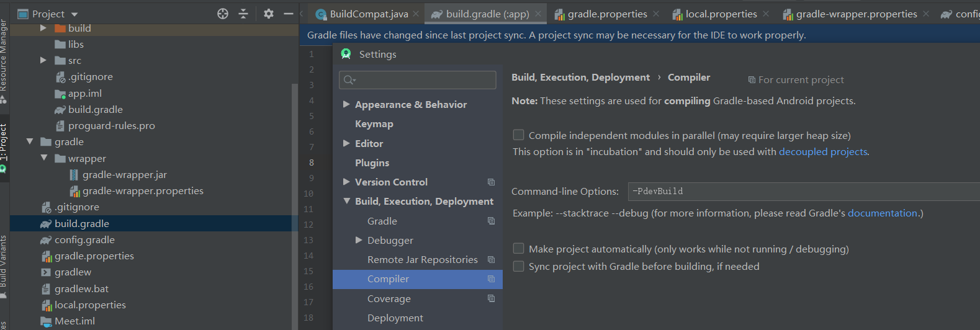Expand Appearance & Behavior settings section
This screenshot has height=330, width=980.
[346, 104]
